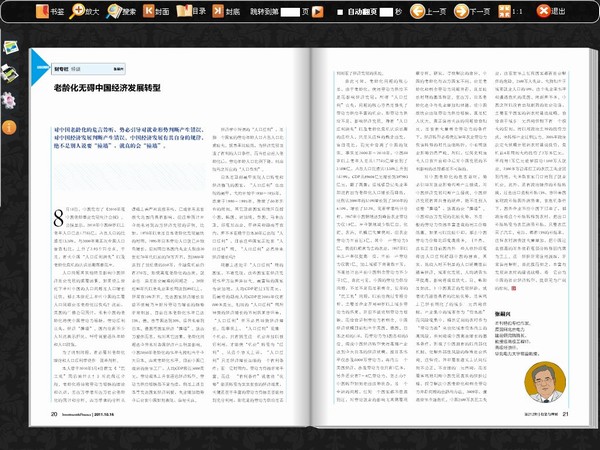This screenshot has height=450, width=600.
Task: Click article title 老龄化无碍中国经济发展转型
Action: [x=107, y=88]
